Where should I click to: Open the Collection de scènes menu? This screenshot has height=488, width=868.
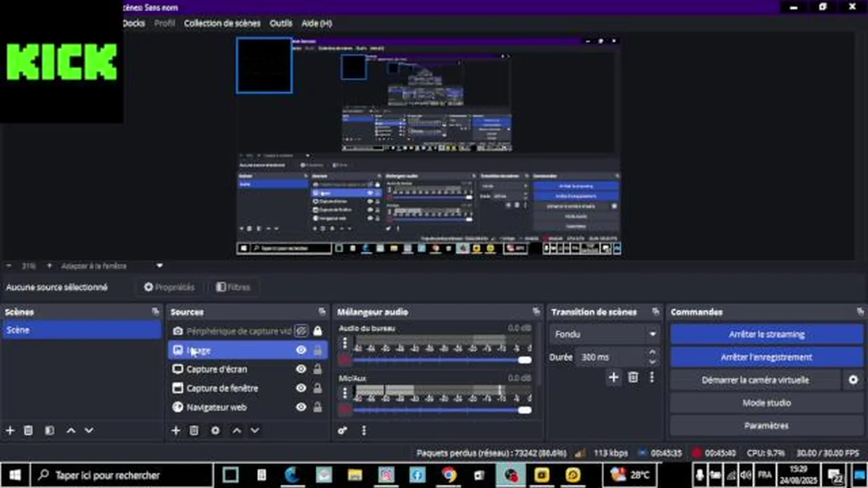(222, 23)
